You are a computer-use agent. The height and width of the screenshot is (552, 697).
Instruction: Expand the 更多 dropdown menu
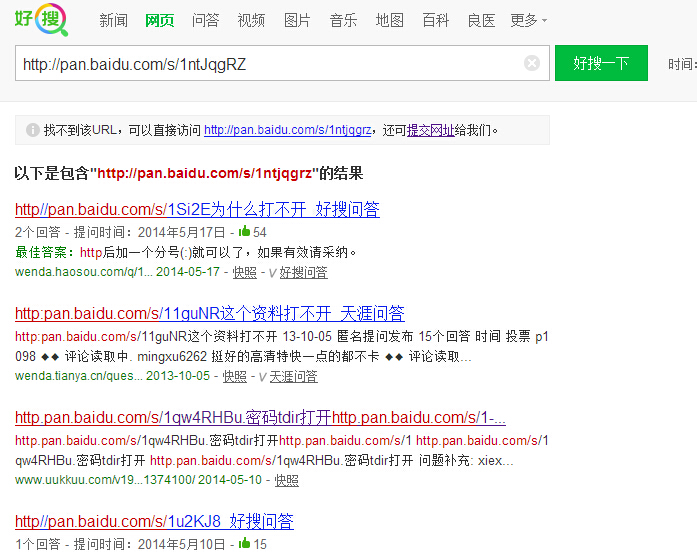tap(529, 20)
